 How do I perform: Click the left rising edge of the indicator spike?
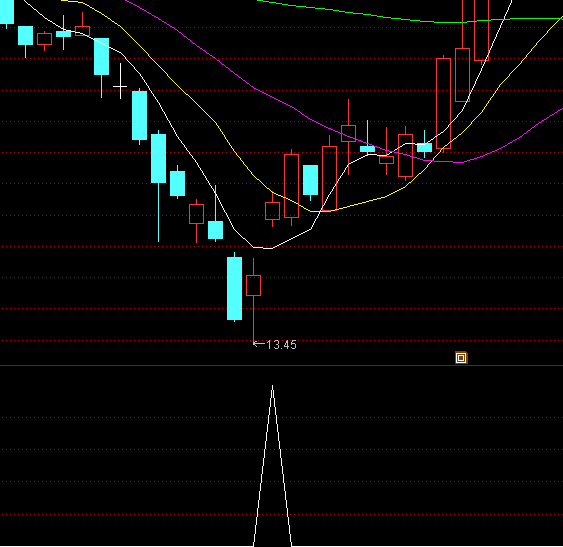(x=263, y=467)
